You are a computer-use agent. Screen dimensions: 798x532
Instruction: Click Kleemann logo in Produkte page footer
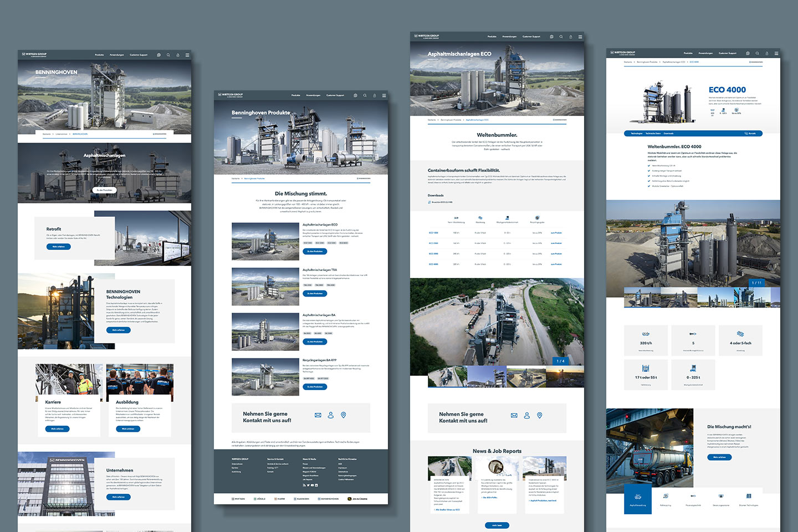coord(301,499)
